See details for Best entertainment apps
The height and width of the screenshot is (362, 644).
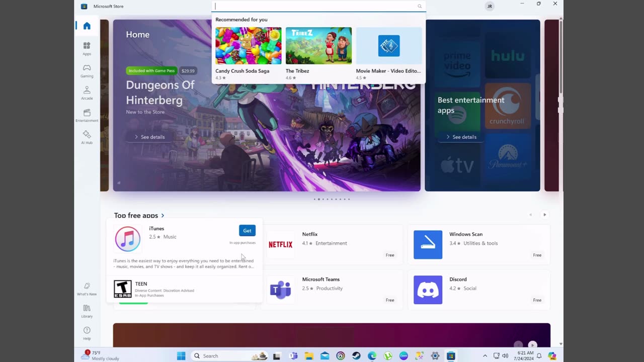point(461,137)
